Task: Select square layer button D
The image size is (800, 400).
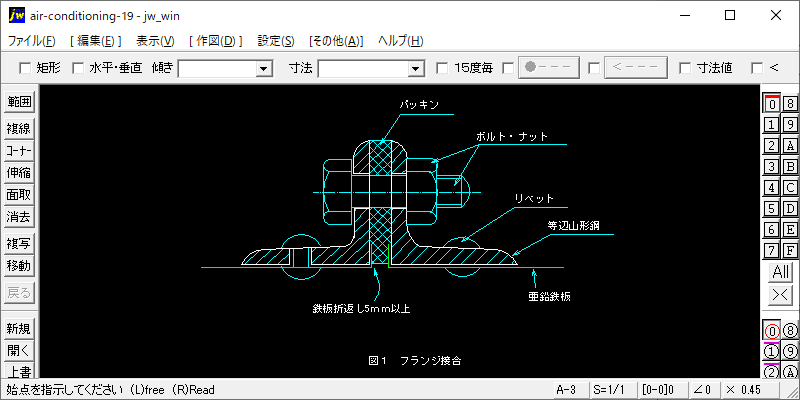Action: click(790, 209)
